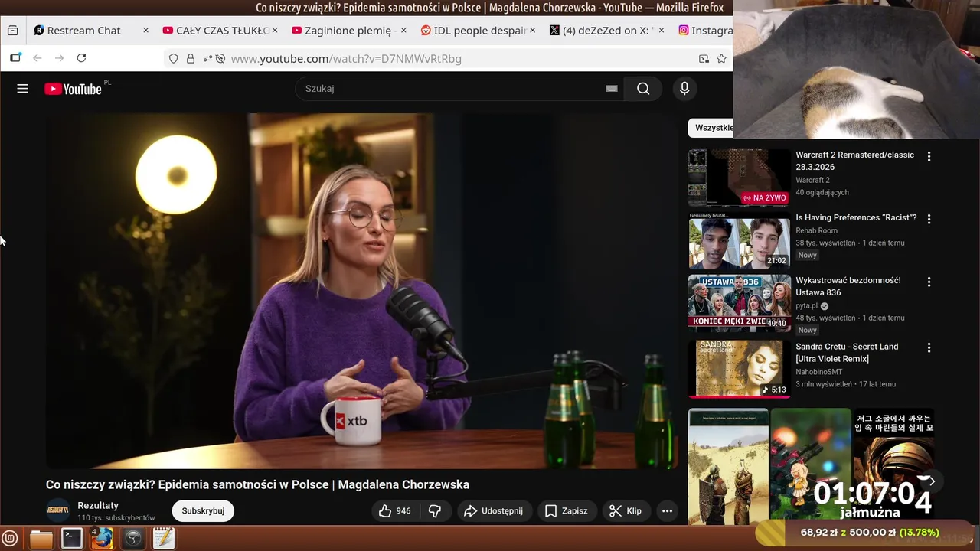Image resolution: width=980 pixels, height=551 pixels.
Task: Open the on-screen keyboard icon in search box
Action: 611,89
